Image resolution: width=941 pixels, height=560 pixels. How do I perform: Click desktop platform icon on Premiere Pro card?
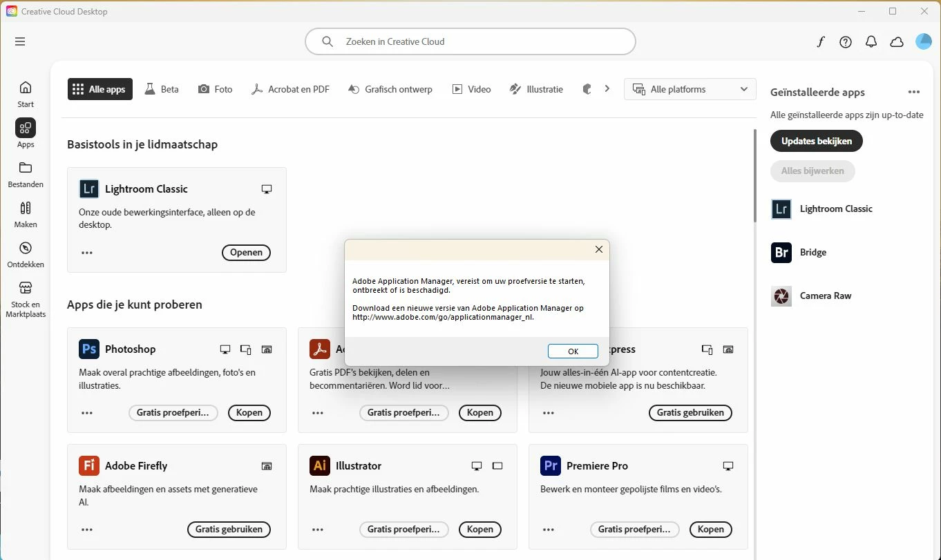click(x=728, y=466)
